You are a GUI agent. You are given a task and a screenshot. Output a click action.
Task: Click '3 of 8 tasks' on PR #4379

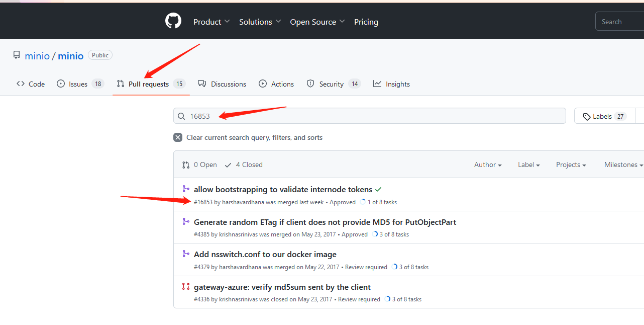coord(414,267)
